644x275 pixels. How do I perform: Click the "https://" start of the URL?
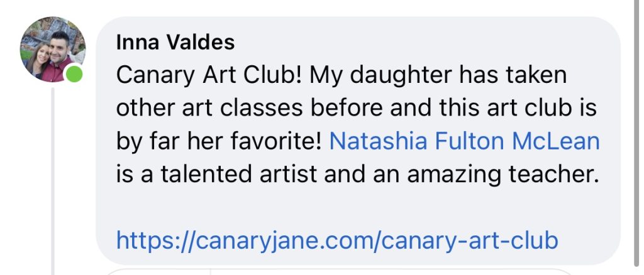click(150, 239)
